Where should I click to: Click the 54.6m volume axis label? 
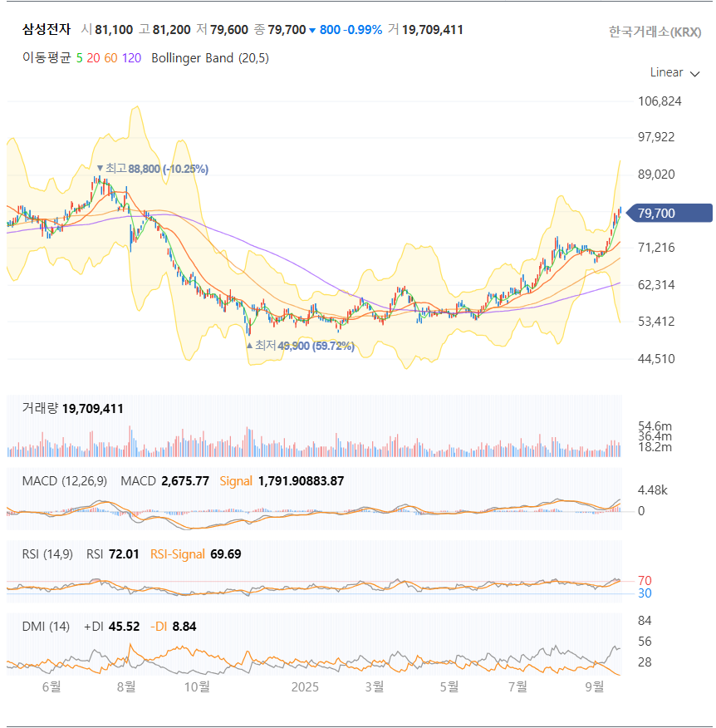point(655,426)
